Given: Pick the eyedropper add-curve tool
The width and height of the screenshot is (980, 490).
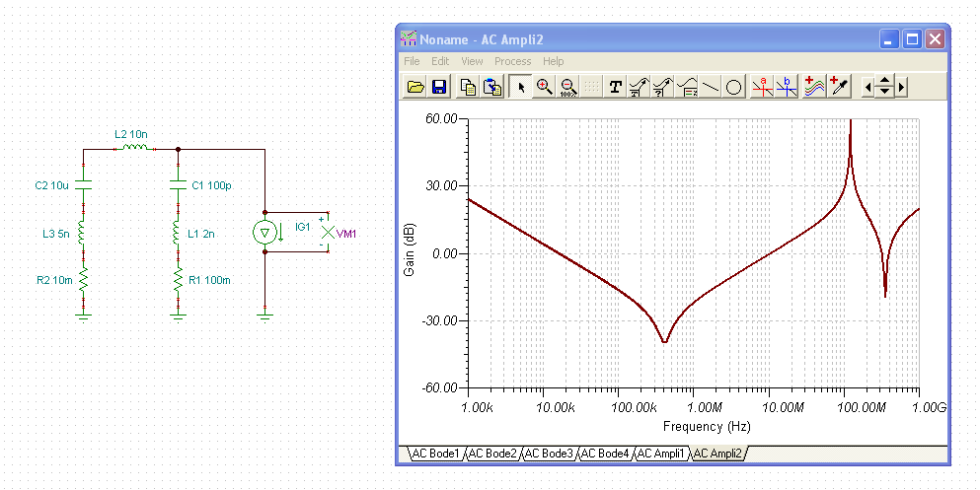Looking at the screenshot, I should tap(839, 87).
